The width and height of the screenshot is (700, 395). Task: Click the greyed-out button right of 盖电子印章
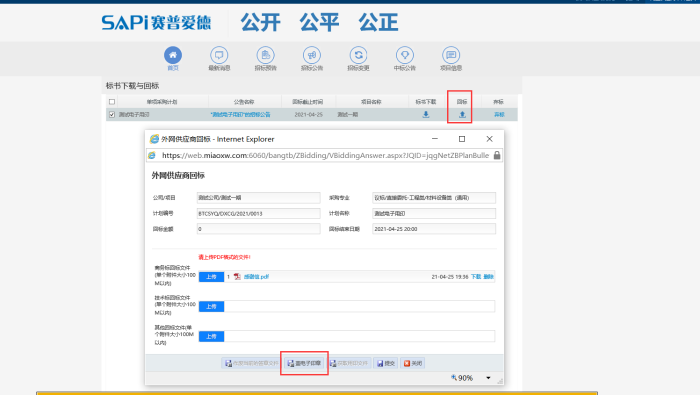click(x=350, y=363)
